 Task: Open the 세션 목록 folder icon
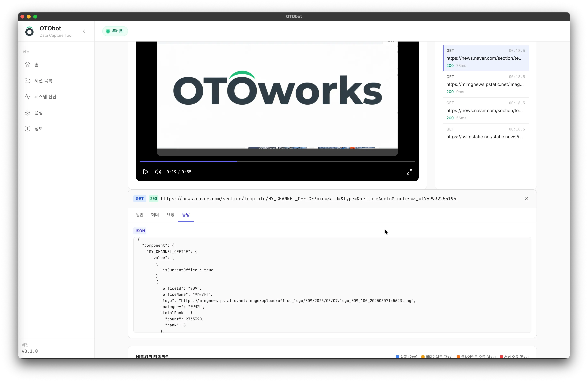tap(27, 81)
